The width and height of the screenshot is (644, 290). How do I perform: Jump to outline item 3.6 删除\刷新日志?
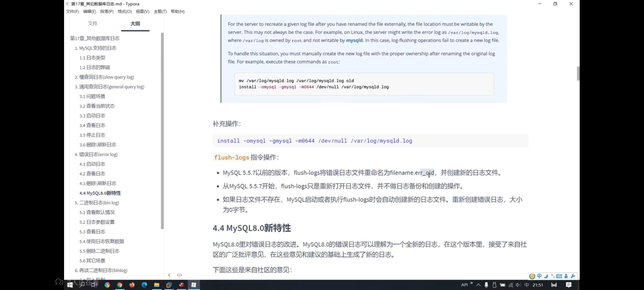click(98, 145)
